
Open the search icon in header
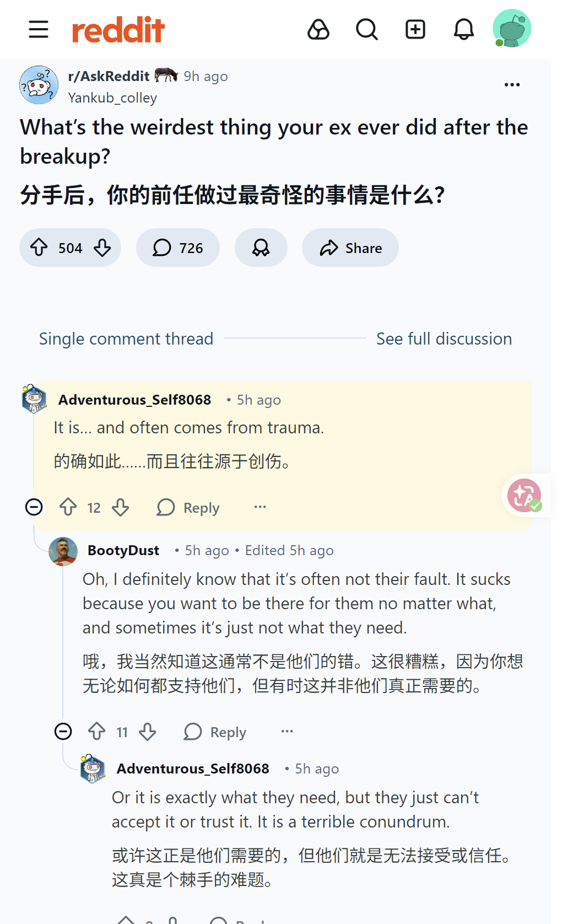click(366, 29)
